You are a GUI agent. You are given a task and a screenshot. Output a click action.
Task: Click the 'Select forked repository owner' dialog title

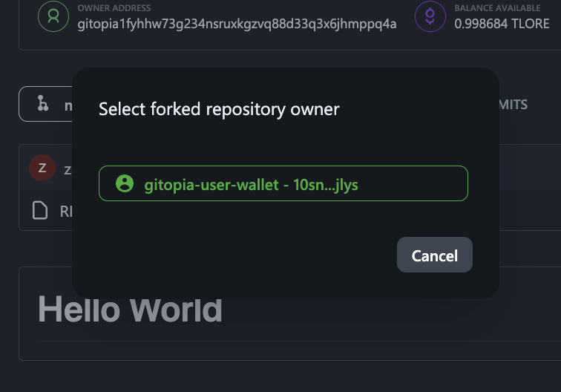[219, 109]
